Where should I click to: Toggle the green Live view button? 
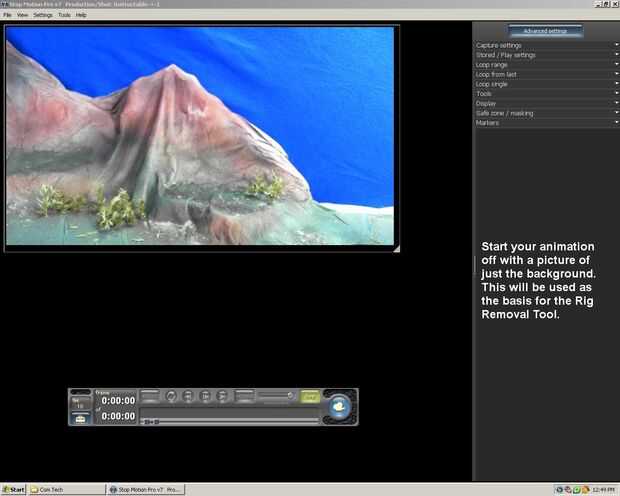(x=310, y=396)
